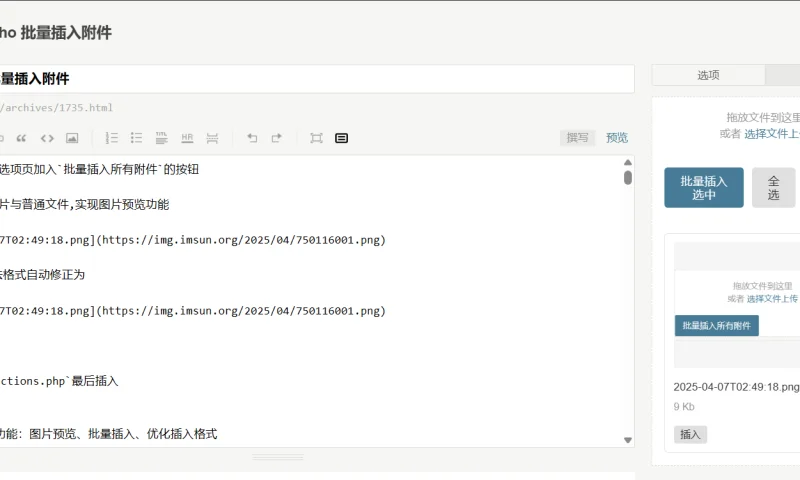This screenshot has height=480, width=800.
Task: Click the 2025-04-07T02:49:18.png file name
Action: tap(736, 387)
